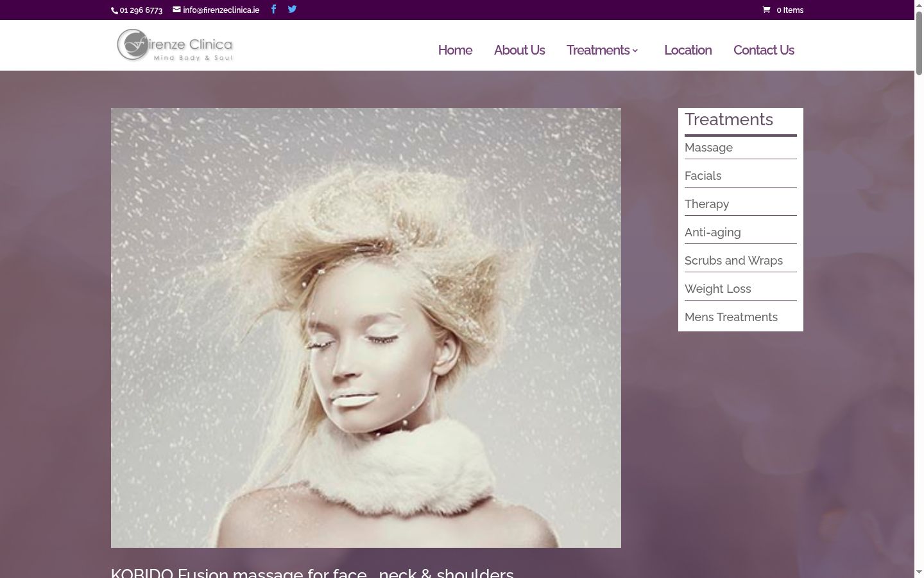Navigate to the Location page

tap(688, 50)
